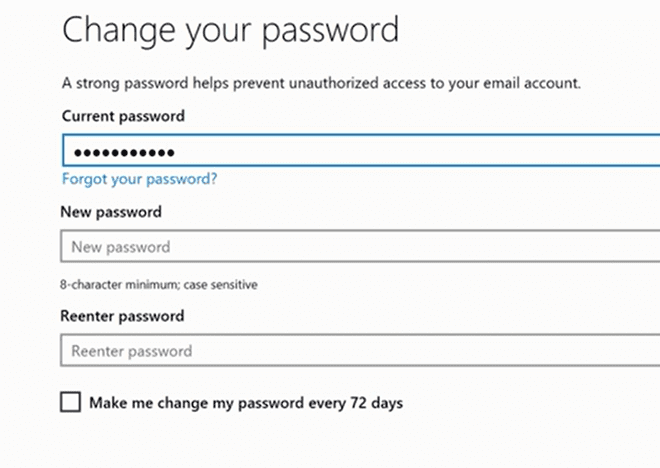Image resolution: width=660 pixels, height=468 pixels.
Task: Click the 'New password' bold label
Action: click(111, 212)
